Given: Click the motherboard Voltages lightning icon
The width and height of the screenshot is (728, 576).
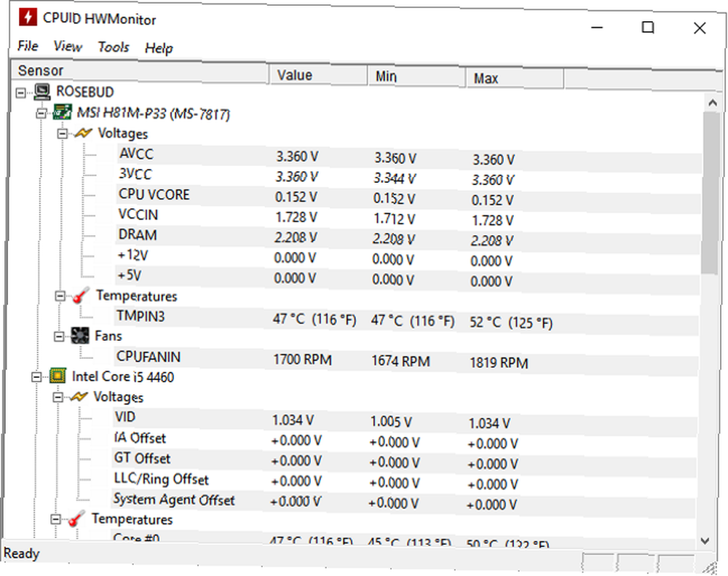Looking at the screenshot, I should (x=84, y=133).
